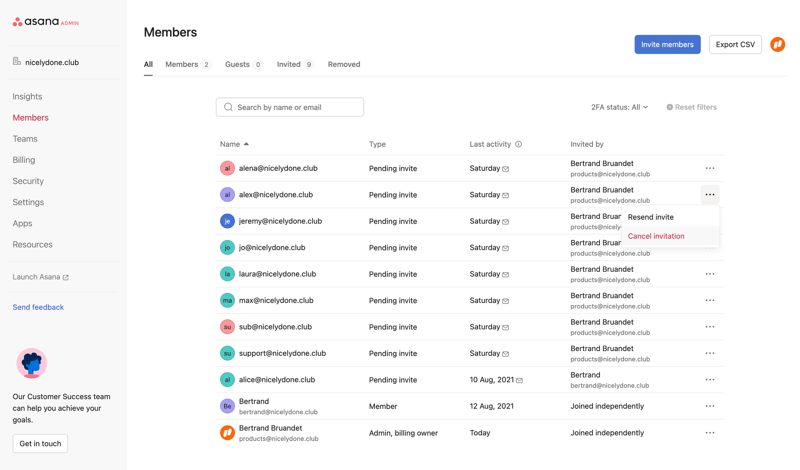This screenshot has height=470, width=800.
Task: Open more options for member Bertrand row
Action: 710,406
